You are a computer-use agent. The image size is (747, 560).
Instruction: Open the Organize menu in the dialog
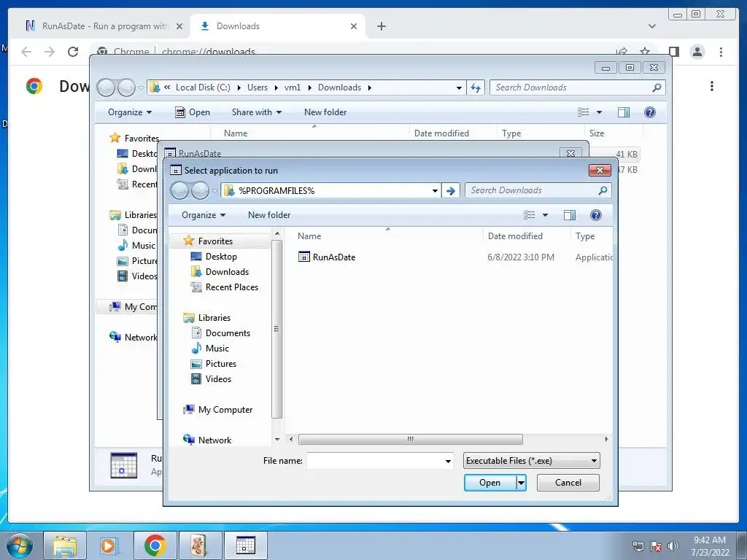pos(204,215)
